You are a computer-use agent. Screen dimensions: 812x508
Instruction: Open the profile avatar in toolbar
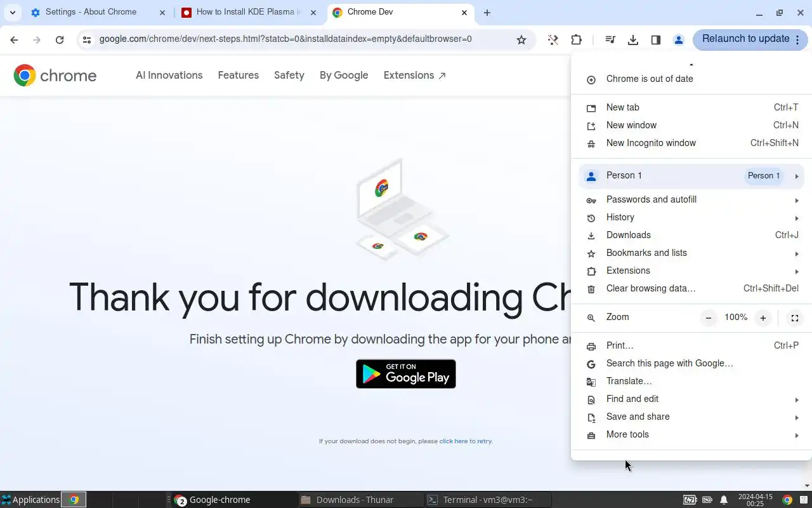pyautogui.click(x=679, y=40)
